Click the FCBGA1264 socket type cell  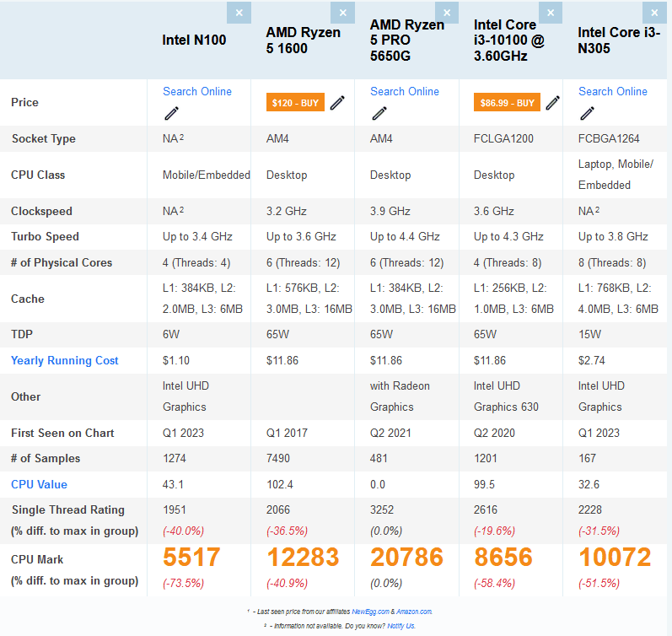click(609, 139)
